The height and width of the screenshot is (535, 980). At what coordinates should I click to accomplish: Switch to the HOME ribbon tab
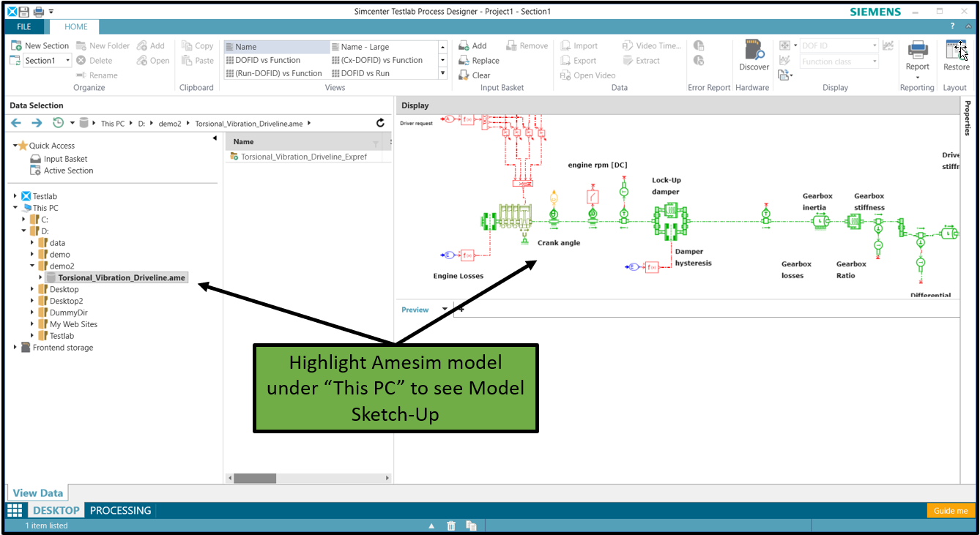76,26
